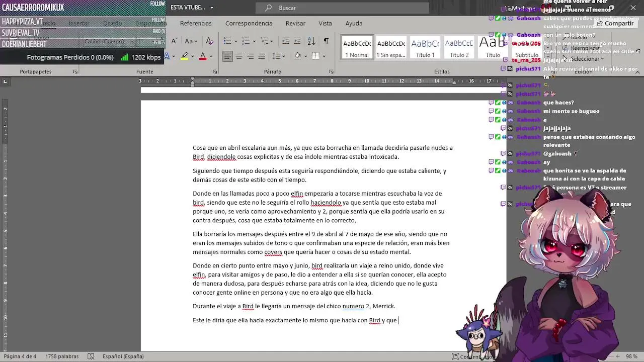Apply numbered list formatting
644x362 pixels.
pos(245,41)
